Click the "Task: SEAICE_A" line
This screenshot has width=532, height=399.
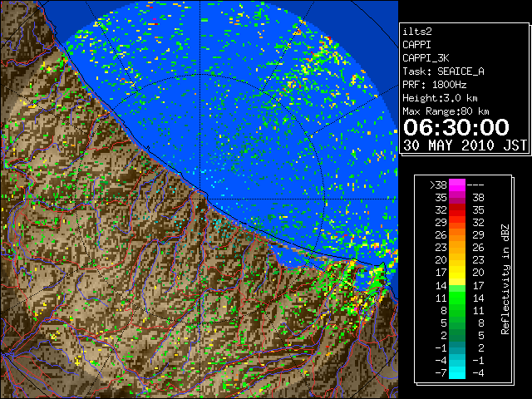point(443,71)
